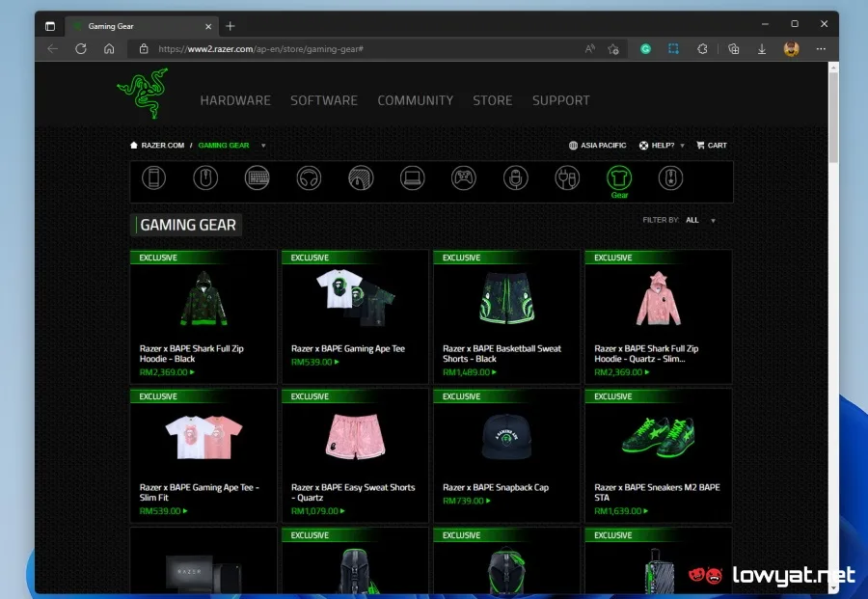Open Razer x BAPE Gaming Ape Tee RM539.00

coord(347,348)
